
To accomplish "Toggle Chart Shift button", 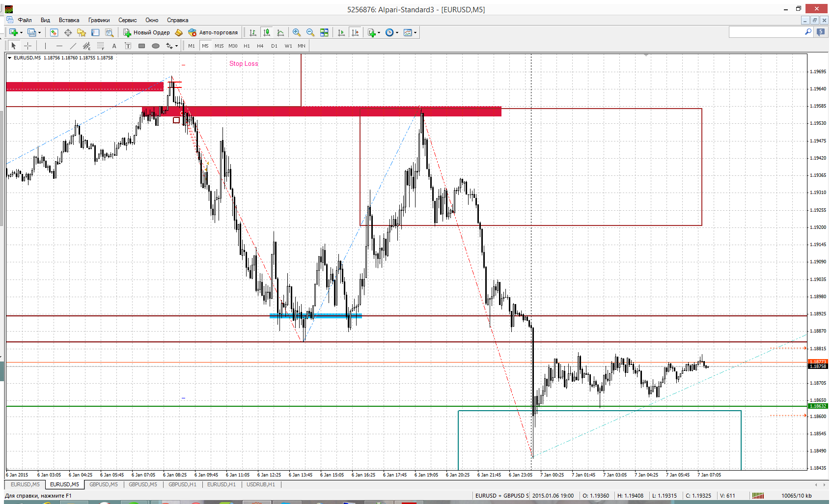I will [x=355, y=32].
